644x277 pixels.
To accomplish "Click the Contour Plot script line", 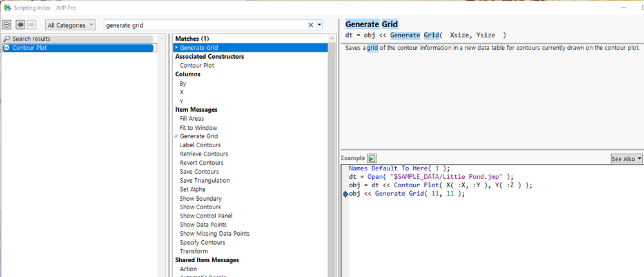I will [440, 185].
